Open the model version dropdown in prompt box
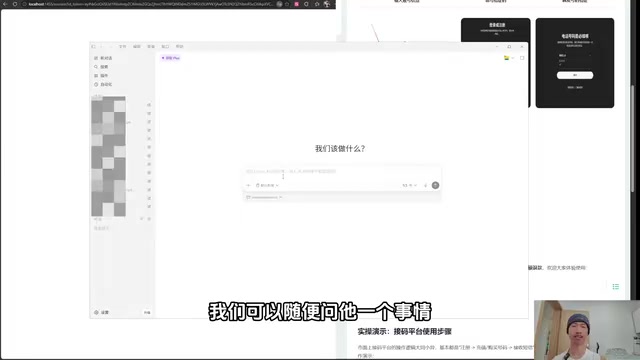640x360 pixels. [409, 185]
